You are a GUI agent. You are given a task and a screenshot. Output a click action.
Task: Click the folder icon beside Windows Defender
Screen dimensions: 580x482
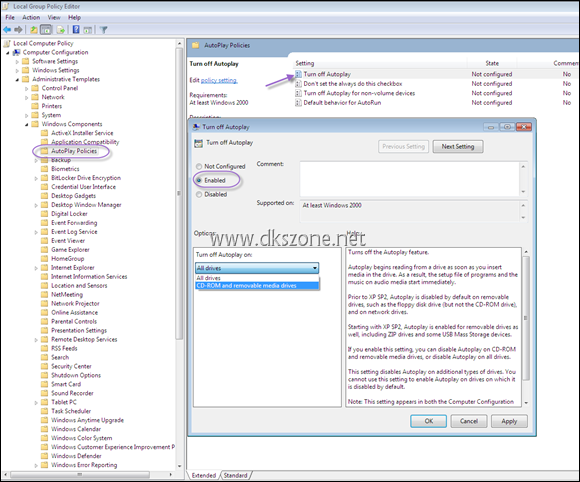tap(44, 456)
